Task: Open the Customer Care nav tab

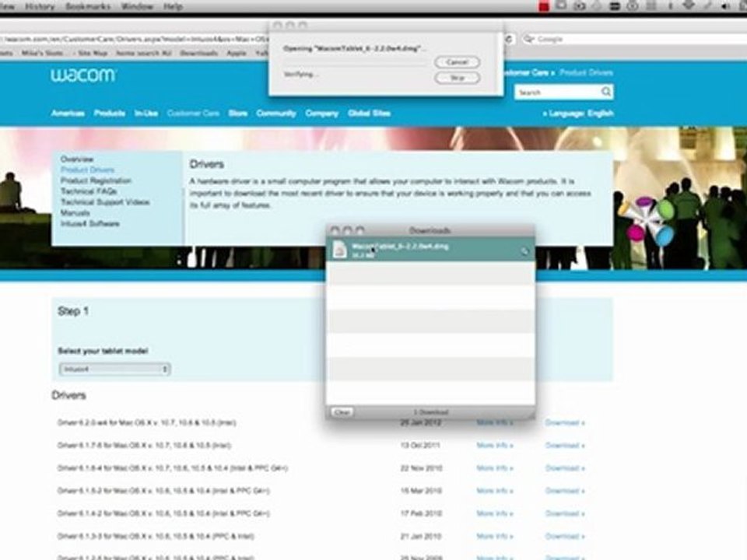Action: click(193, 114)
